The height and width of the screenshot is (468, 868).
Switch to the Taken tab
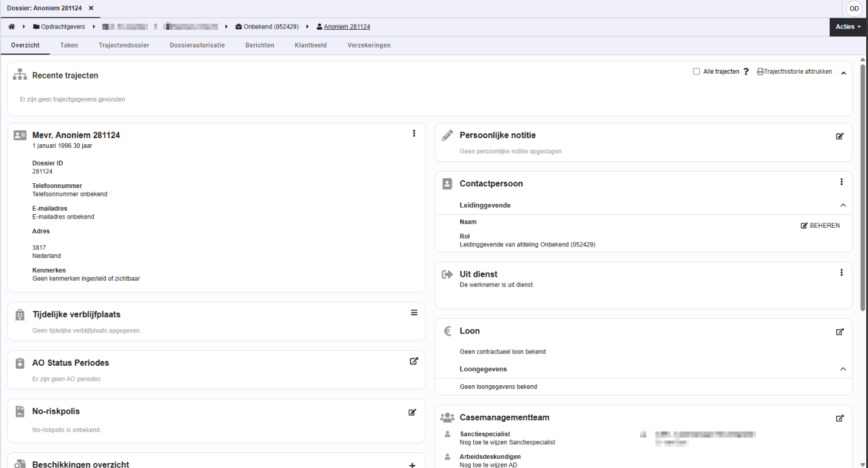click(x=69, y=45)
